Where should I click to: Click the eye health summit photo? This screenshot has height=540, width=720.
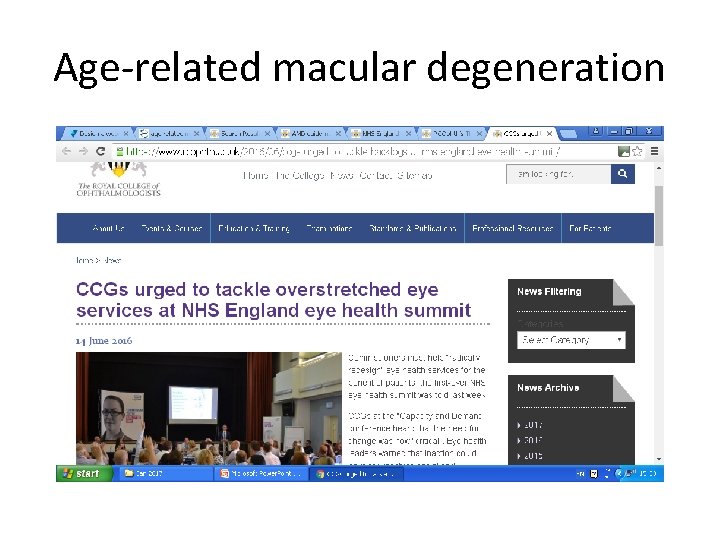point(209,408)
